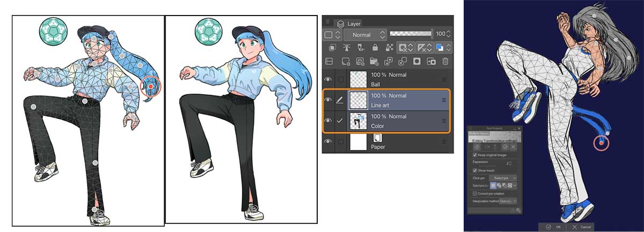Open the Normal blending mode dropdown
Screen dimensions: 644x232
click(365, 35)
